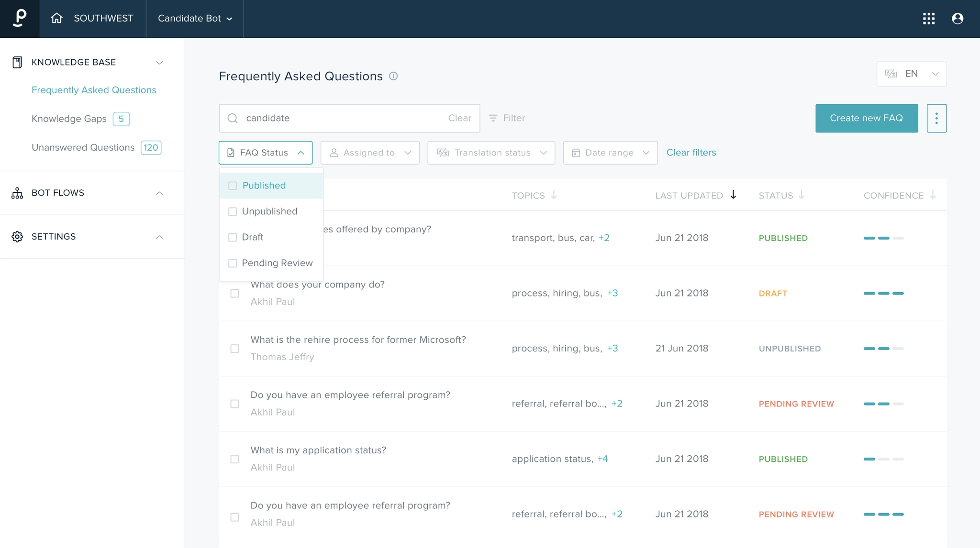Sort by Last Updated arrow
The height and width of the screenshot is (548, 980).
pyautogui.click(x=733, y=195)
